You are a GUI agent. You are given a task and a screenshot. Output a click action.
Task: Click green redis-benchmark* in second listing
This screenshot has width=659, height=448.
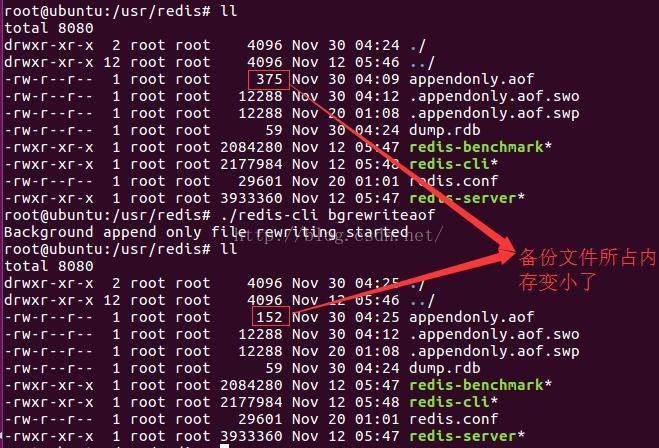480,385
